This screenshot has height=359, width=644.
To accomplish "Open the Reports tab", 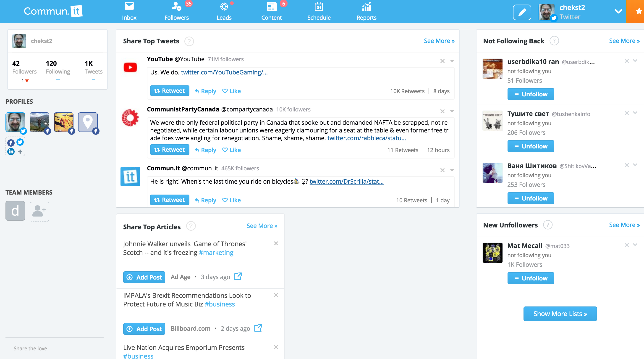I will [366, 11].
